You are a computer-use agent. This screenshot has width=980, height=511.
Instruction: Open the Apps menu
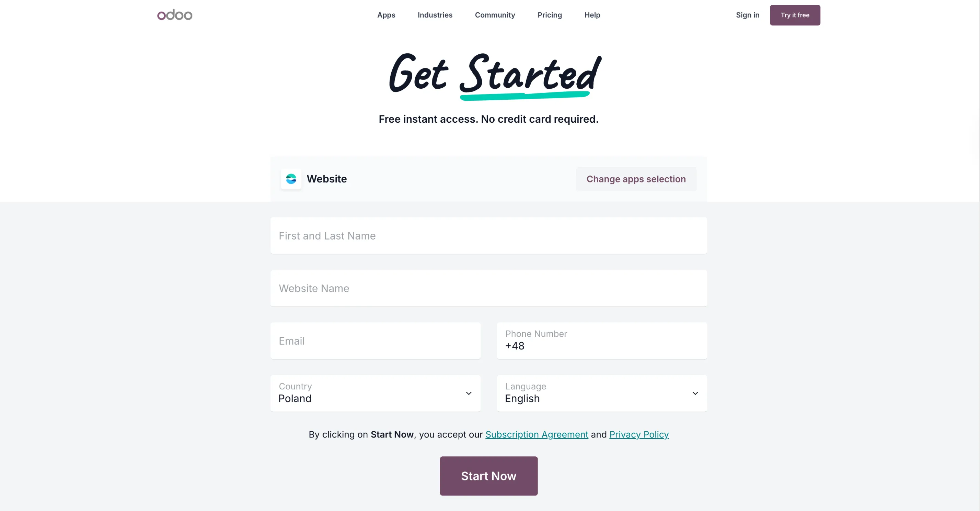386,15
